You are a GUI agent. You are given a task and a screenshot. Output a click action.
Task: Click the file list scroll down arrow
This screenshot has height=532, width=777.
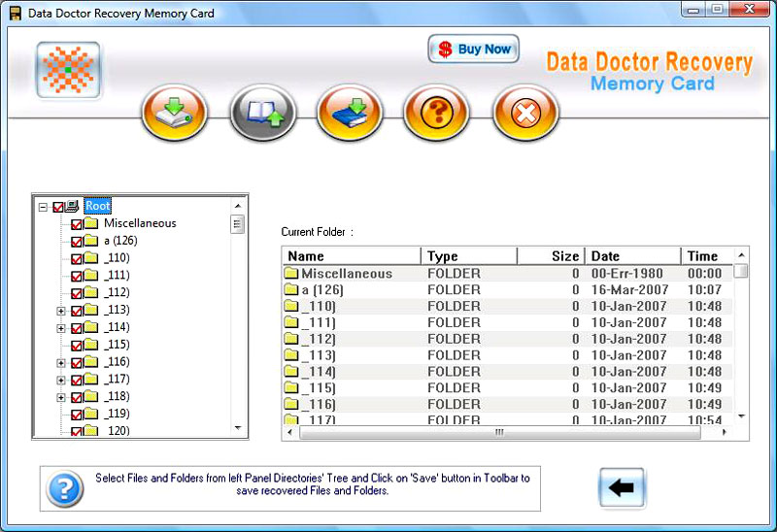click(741, 416)
